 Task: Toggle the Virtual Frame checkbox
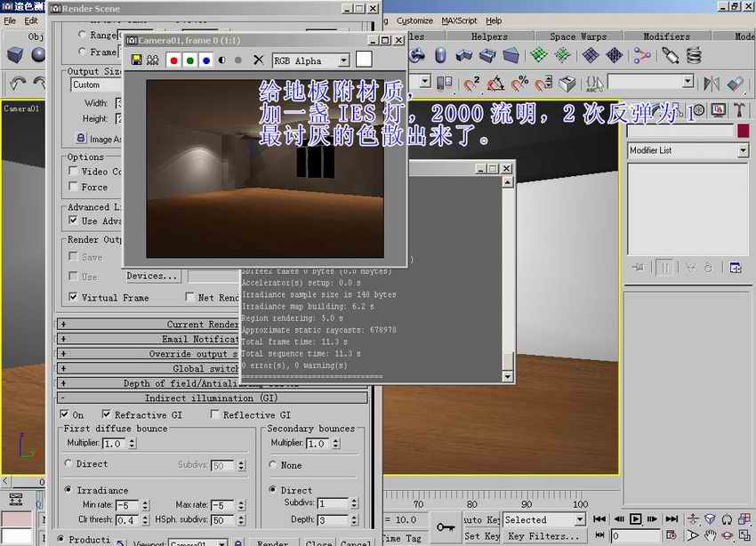(x=74, y=297)
